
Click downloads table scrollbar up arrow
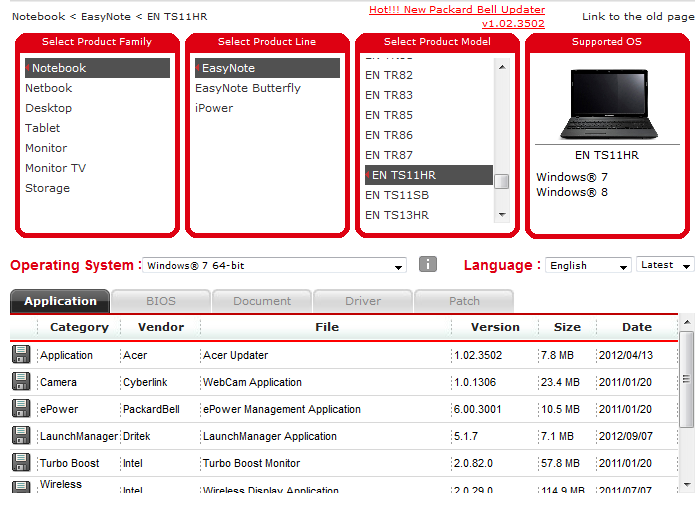pos(687,322)
